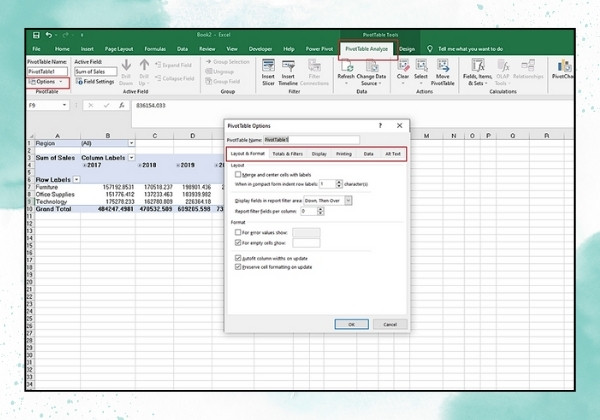This screenshot has height=420, width=600.
Task: Toggle Merge and center cells with labels
Action: pos(238,174)
